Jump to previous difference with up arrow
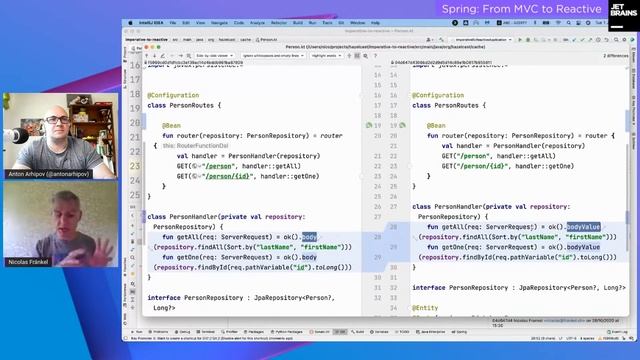The width and height of the screenshot is (640, 360). [x=147, y=56]
